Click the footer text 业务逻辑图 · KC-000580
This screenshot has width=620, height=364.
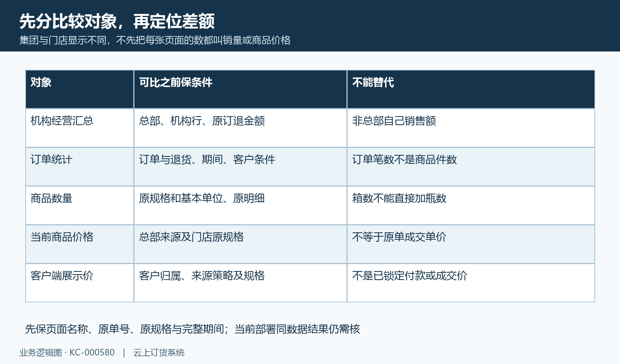click(x=67, y=353)
